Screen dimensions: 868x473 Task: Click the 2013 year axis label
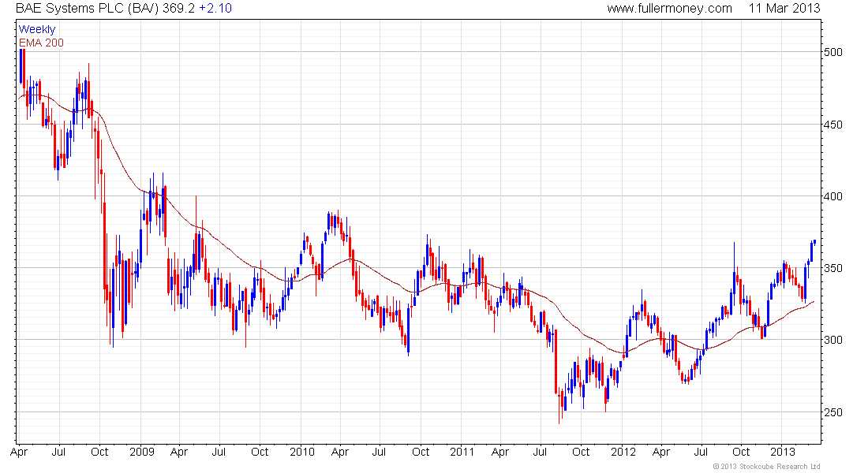[x=784, y=452]
